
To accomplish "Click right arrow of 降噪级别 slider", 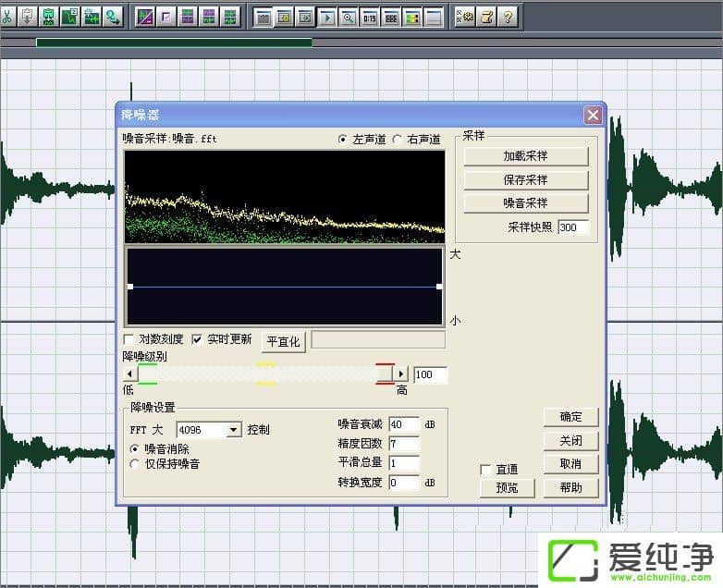I will pos(401,374).
